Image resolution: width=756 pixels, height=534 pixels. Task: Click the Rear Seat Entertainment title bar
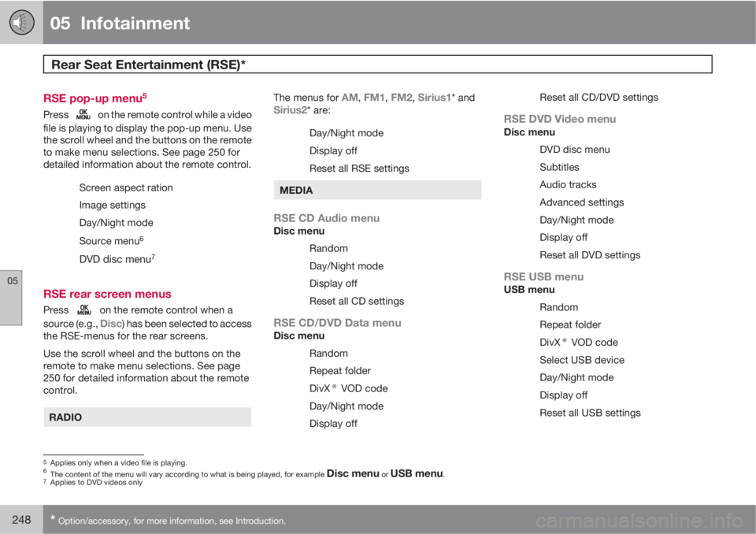[377, 64]
